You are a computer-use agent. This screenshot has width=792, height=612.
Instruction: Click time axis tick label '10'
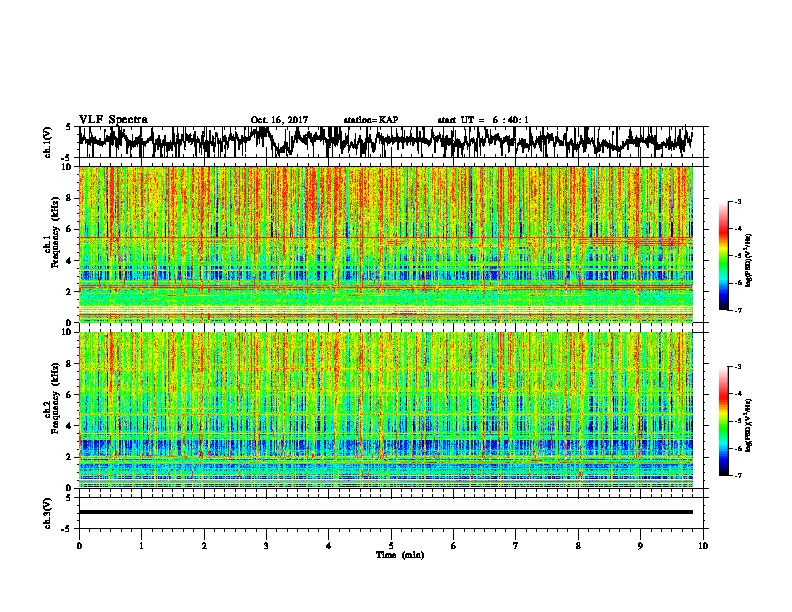(703, 546)
